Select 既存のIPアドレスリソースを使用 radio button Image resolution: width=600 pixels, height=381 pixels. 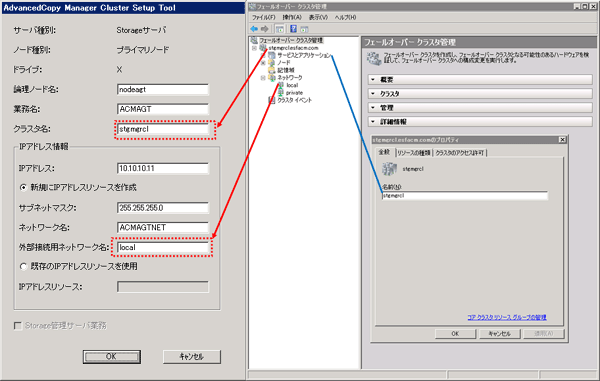click(x=23, y=266)
